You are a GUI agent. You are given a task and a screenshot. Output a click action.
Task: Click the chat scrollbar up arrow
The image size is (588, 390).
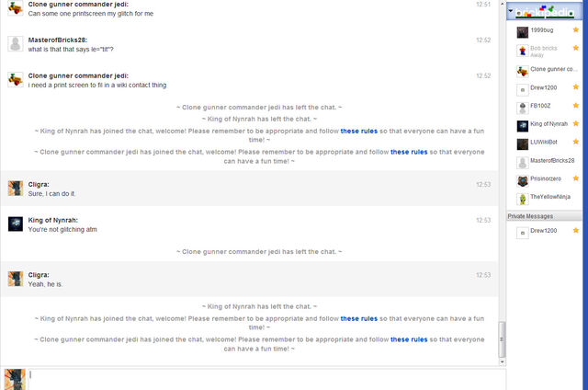pyautogui.click(x=503, y=4)
